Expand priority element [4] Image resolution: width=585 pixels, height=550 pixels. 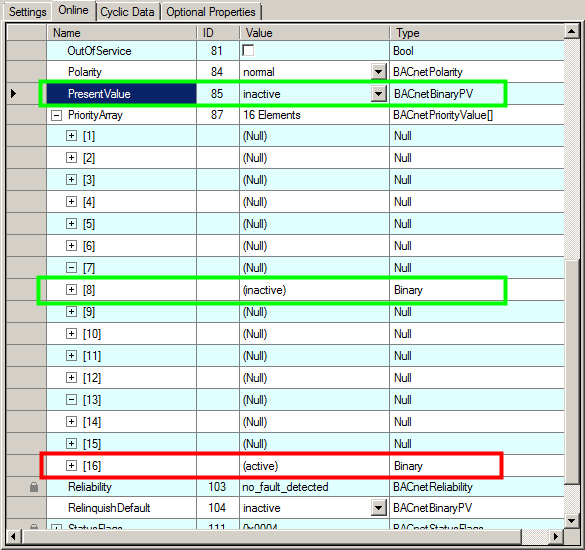71,201
